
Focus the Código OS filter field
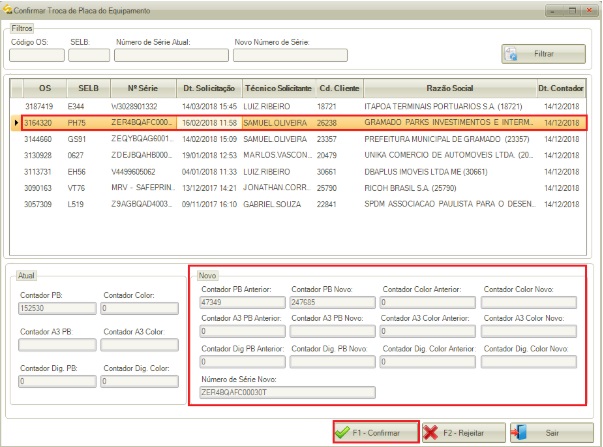coord(37,55)
